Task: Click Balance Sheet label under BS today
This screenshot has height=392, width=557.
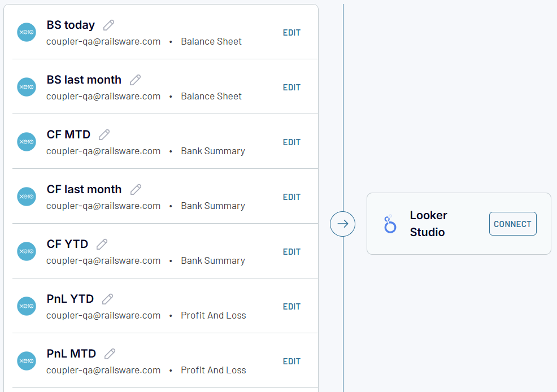Action: 211,42
